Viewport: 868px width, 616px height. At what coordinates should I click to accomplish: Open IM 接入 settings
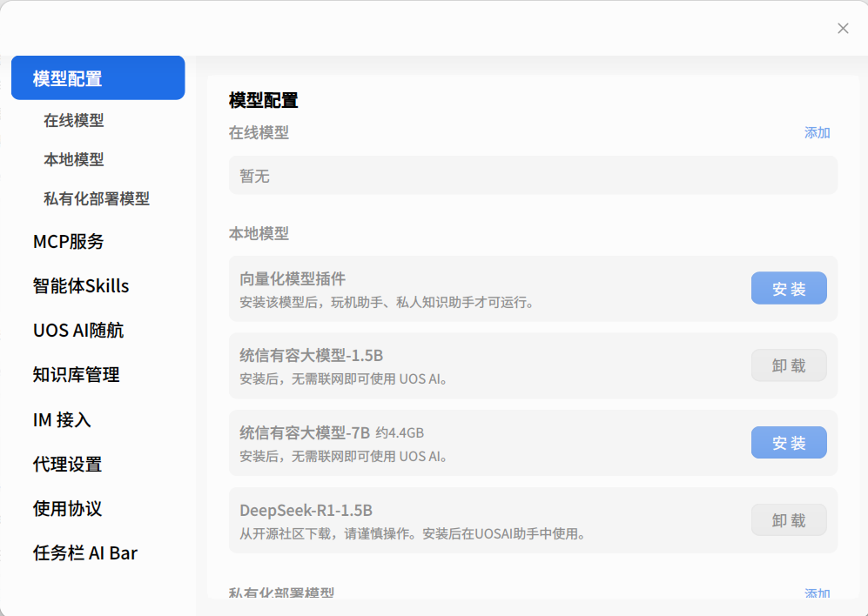62,419
